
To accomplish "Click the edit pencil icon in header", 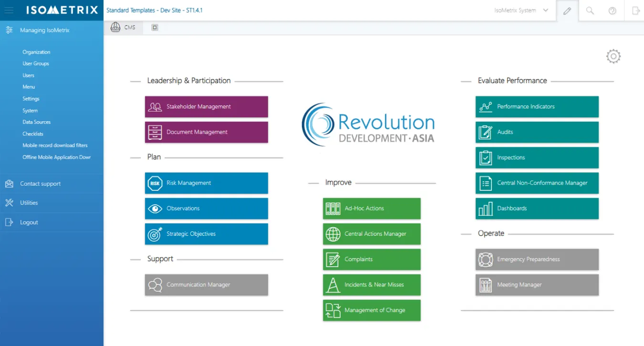I will [567, 10].
